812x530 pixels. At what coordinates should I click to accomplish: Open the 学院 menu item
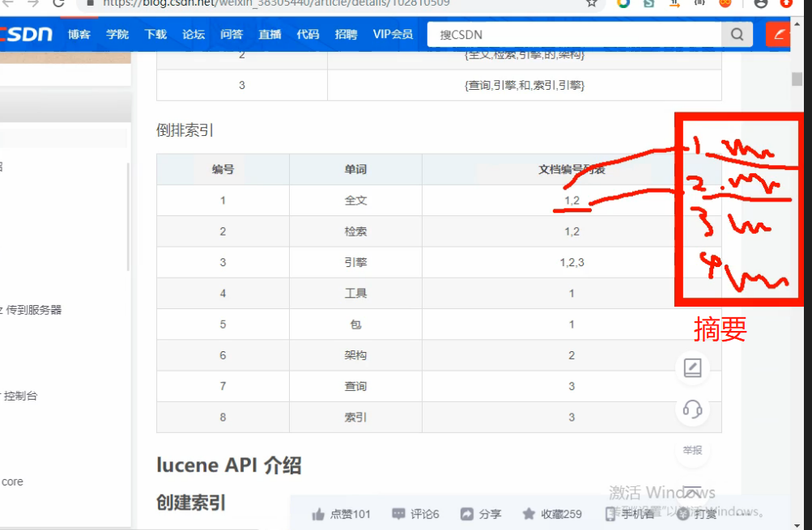pos(117,34)
